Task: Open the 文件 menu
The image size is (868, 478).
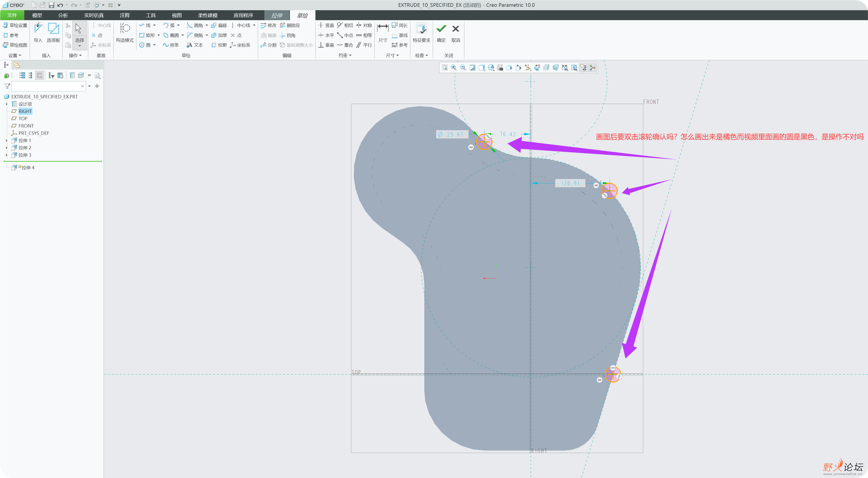Action: tap(12, 16)
